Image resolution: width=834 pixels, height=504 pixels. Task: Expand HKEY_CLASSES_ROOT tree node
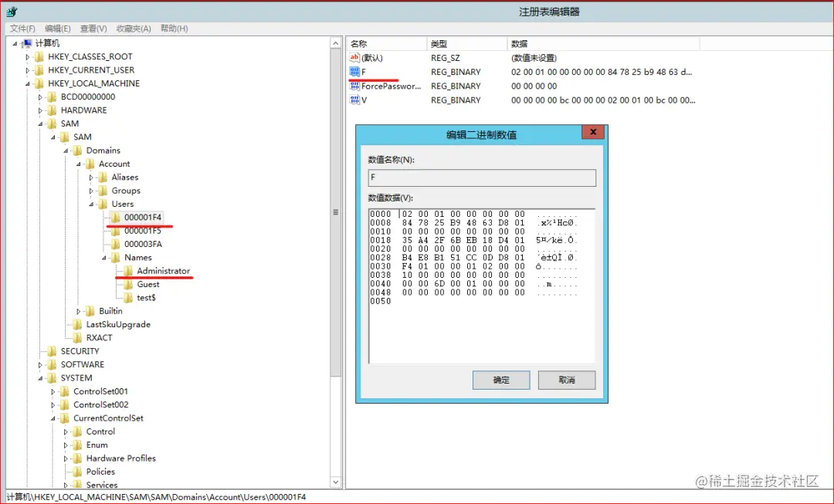click(28, 57)
